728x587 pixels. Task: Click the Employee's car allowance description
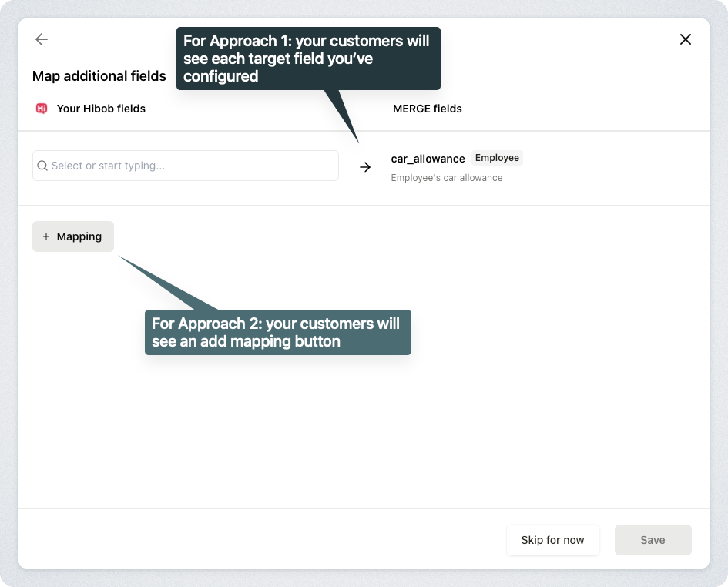pos(447,178)
